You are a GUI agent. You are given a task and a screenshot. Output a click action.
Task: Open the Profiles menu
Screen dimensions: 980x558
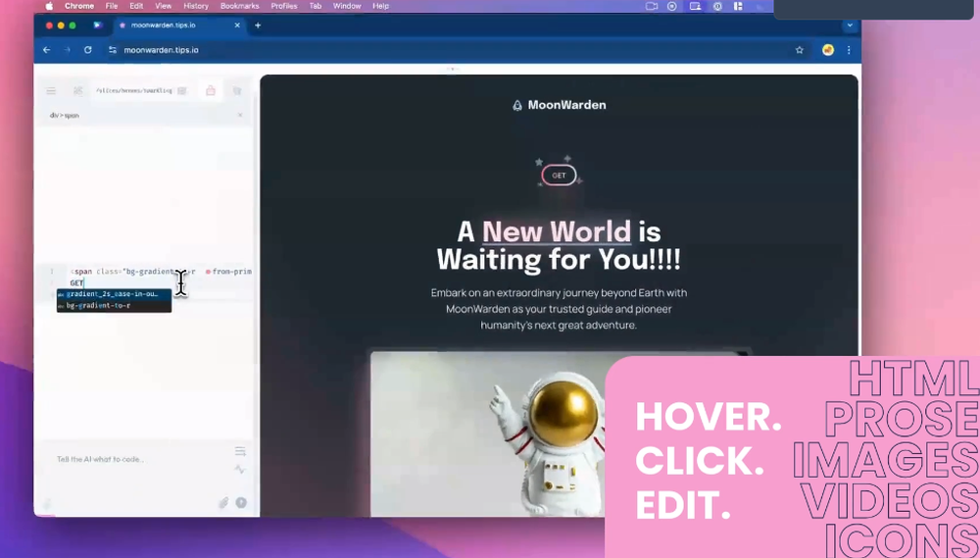pos(284,6)
